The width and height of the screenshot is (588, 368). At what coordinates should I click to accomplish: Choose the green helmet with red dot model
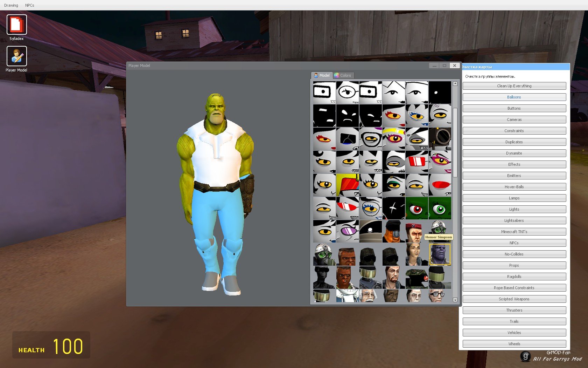point(416,278)
